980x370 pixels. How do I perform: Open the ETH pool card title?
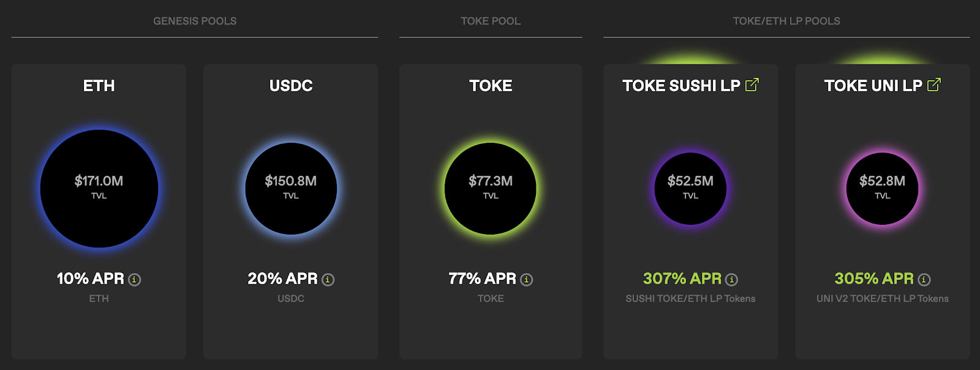(x=99, y=86)
